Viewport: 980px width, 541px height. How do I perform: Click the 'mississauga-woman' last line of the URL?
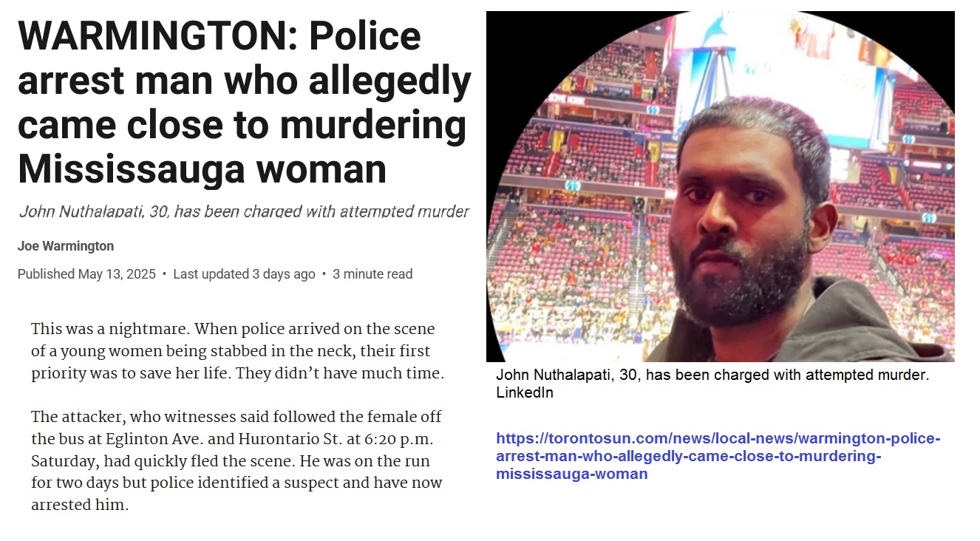571,474
